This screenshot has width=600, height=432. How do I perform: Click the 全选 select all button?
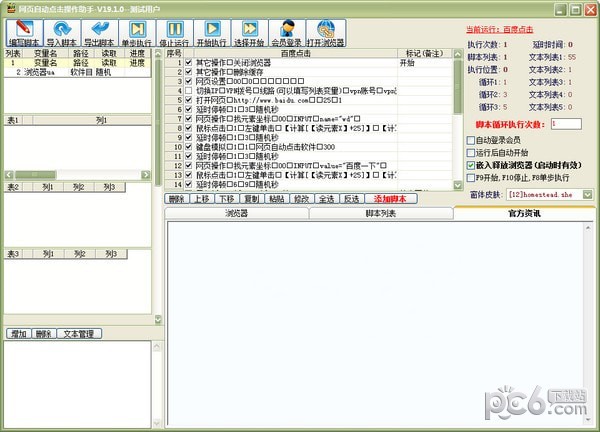click(x=326, y=199)
